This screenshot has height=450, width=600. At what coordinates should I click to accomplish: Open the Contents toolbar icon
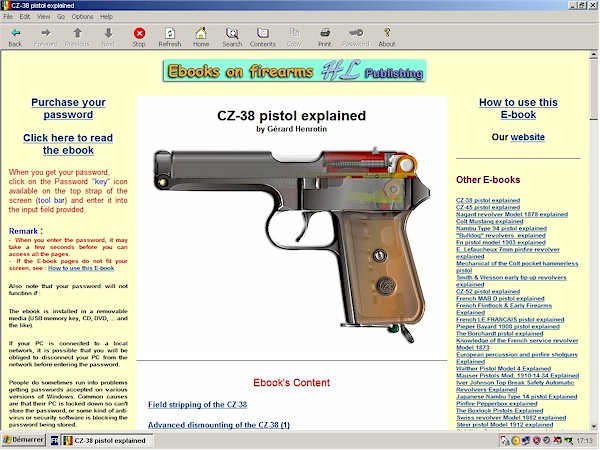pyautogui.click(x=263, y=33)
